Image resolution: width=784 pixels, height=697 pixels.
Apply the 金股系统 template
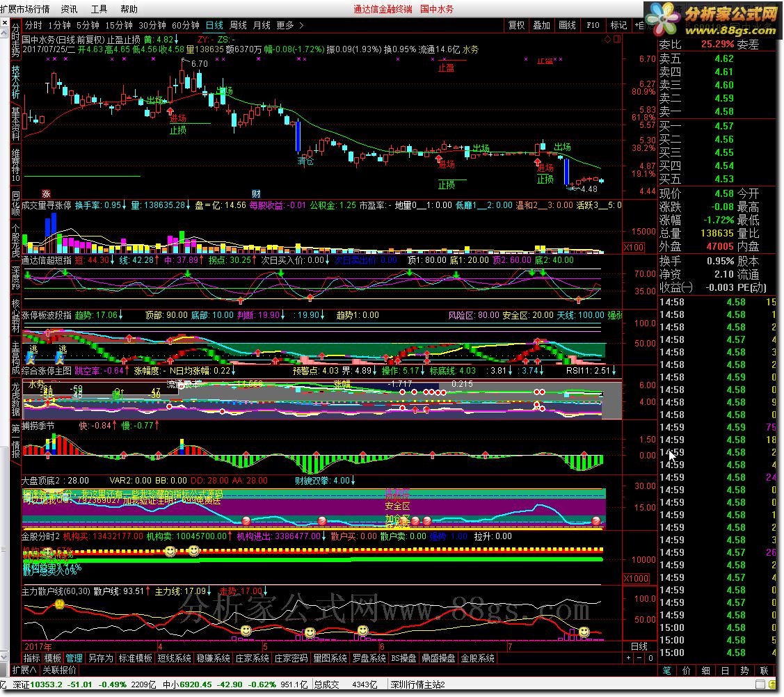point(477,658)
